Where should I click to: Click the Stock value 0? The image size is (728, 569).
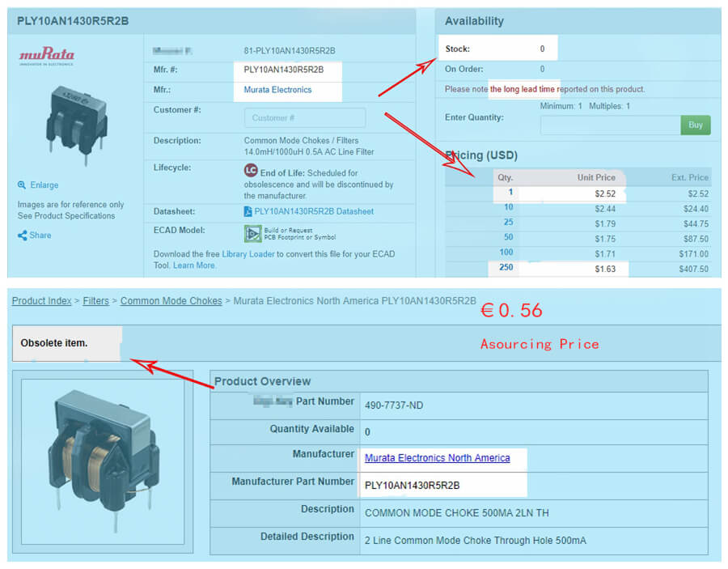542,49
